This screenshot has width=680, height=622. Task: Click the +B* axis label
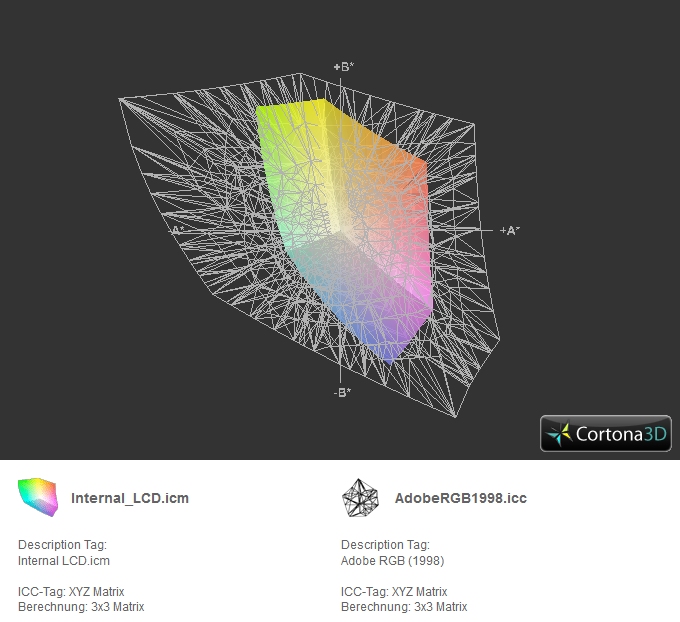click(x=344, y=67)
